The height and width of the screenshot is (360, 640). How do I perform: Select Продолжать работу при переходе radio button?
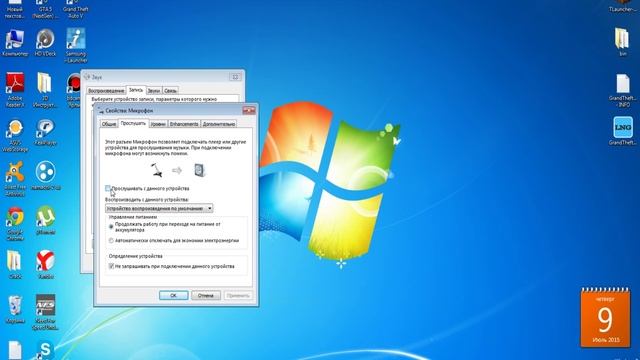click(111, 227)
